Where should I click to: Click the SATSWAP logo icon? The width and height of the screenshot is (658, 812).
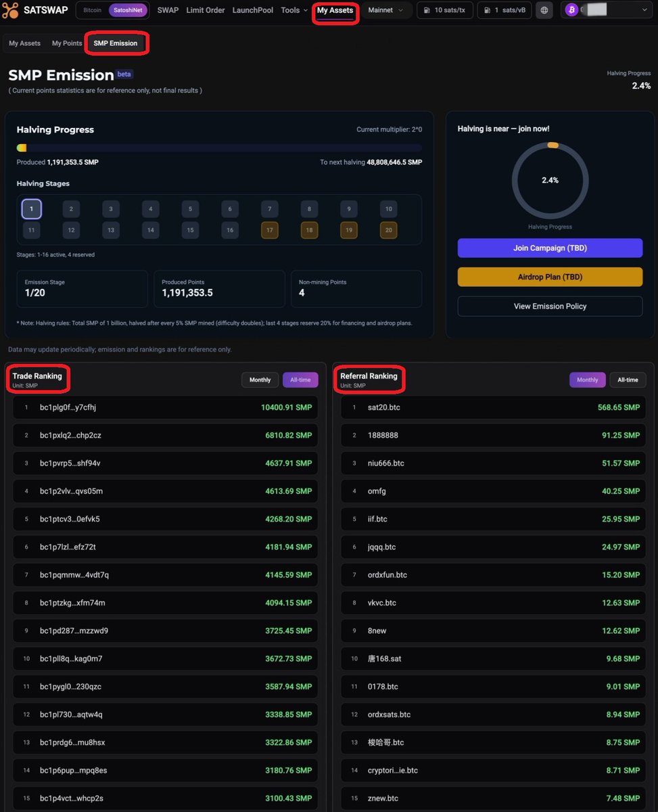[11, 10]
